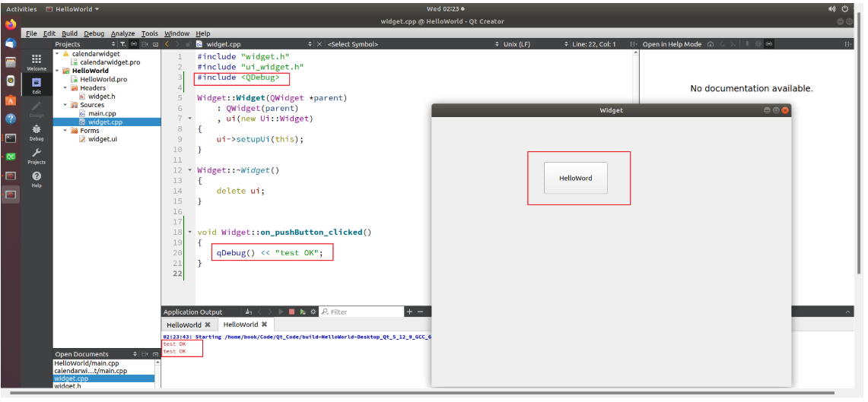Screen dimensions: 868x402
Task: Fold the destructor at line 12
Action: click(190, 170)
